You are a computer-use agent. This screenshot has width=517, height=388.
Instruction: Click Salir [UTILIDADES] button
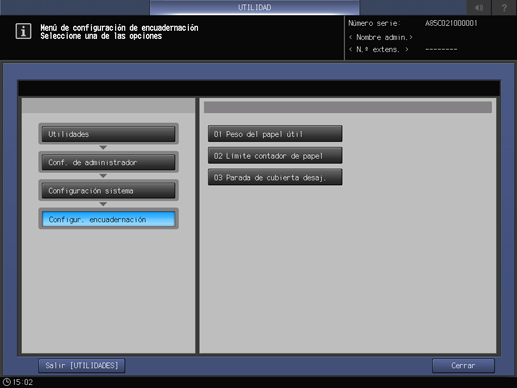click(x=82, y=366)
